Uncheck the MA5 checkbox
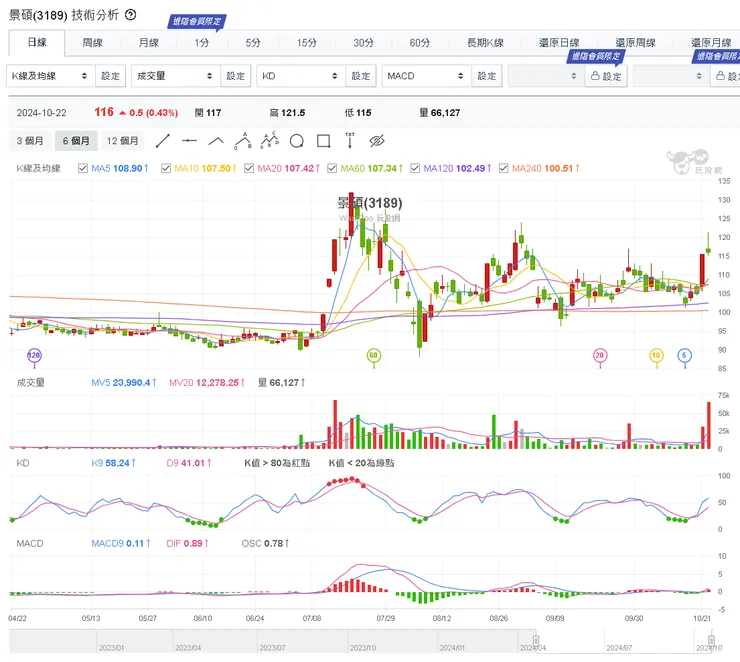 click(x=83, y=168)
